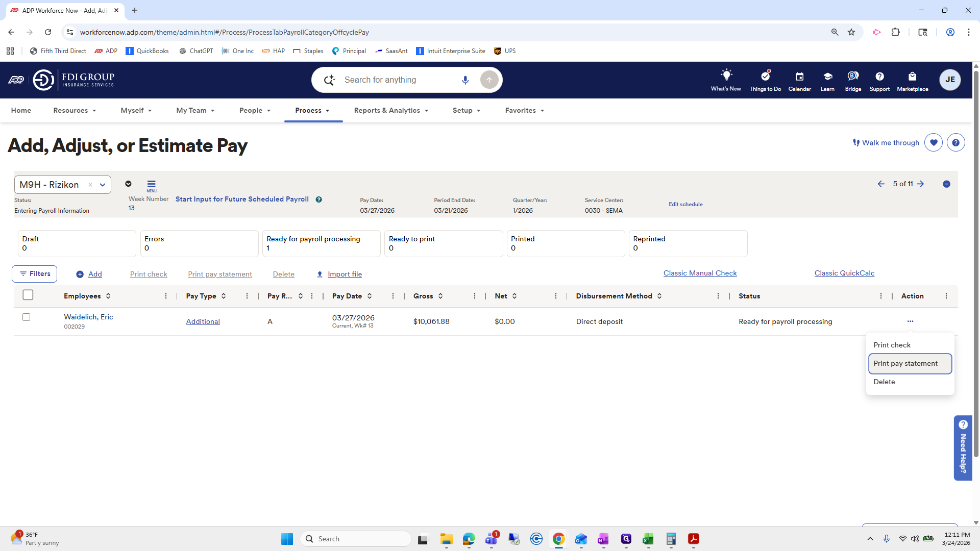
Task: Select Print pay statement from the context menu
Action: tap(905, 363)
